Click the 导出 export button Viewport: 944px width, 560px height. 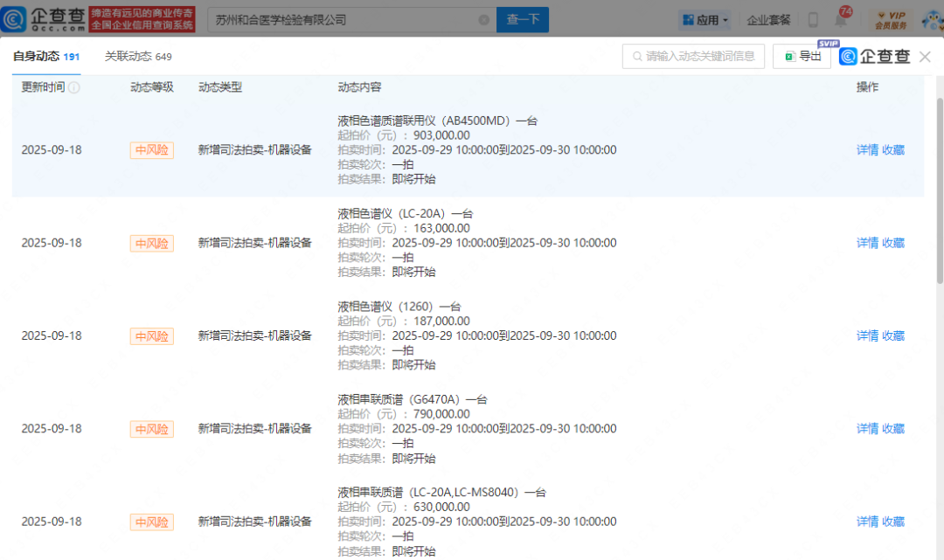coord(802,56)
